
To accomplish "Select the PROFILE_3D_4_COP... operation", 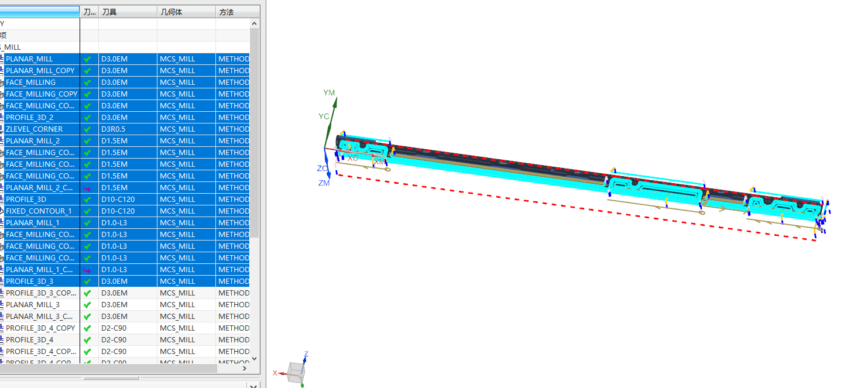I will pos(41,352).
